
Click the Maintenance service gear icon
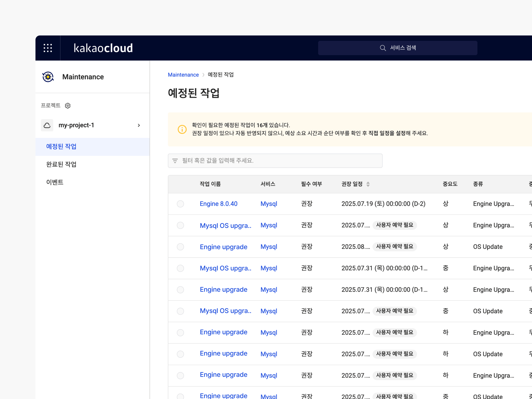(48, 77)
